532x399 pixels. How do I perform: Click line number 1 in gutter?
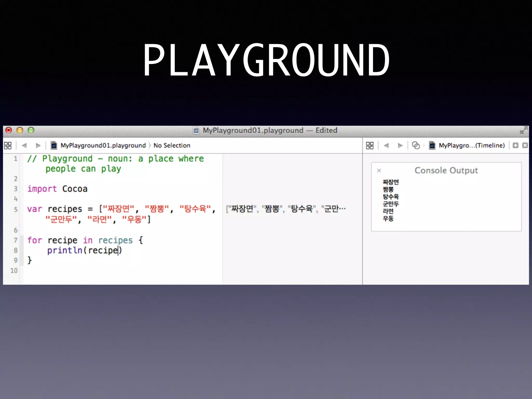point(16,158)
